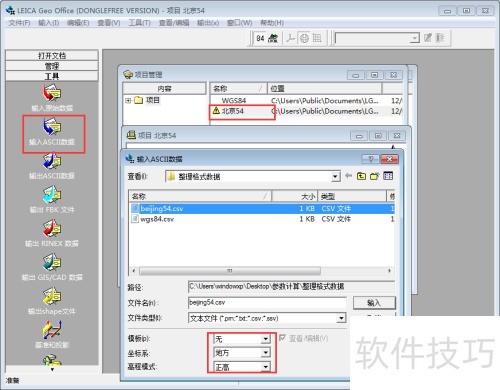
Task: Open the 文件(F) menu
Action: [x=19, y=23]
